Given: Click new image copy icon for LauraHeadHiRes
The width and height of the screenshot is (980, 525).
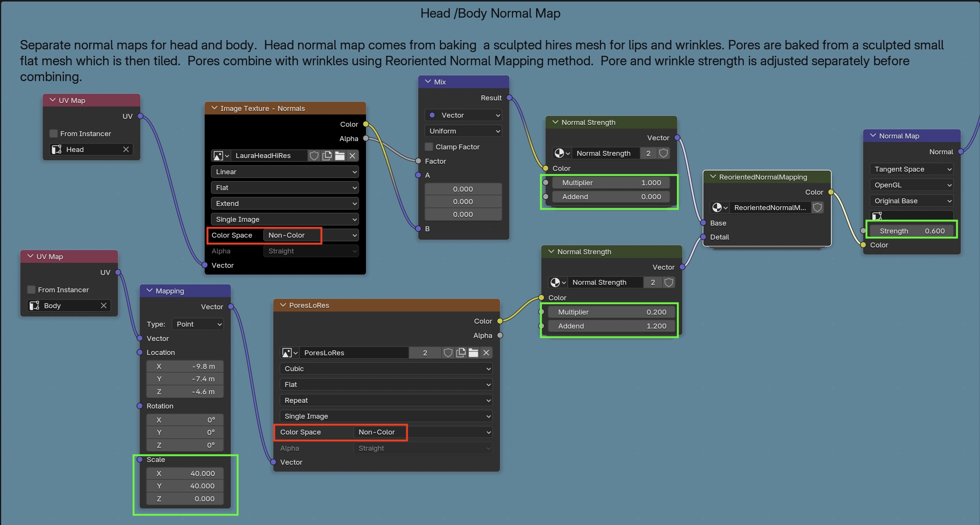Looking at the screenshot, I should tap(327, 156).
